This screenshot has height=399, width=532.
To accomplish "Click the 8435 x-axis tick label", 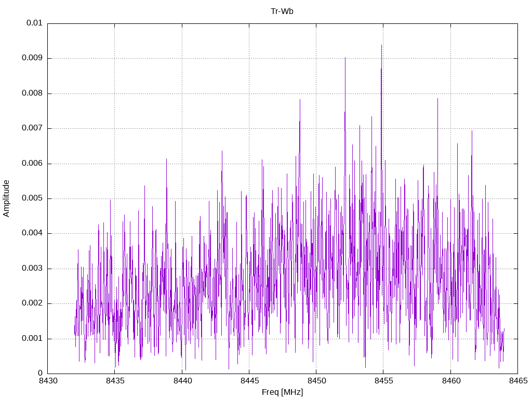I will pyautogui.click(x=115, y=381).
